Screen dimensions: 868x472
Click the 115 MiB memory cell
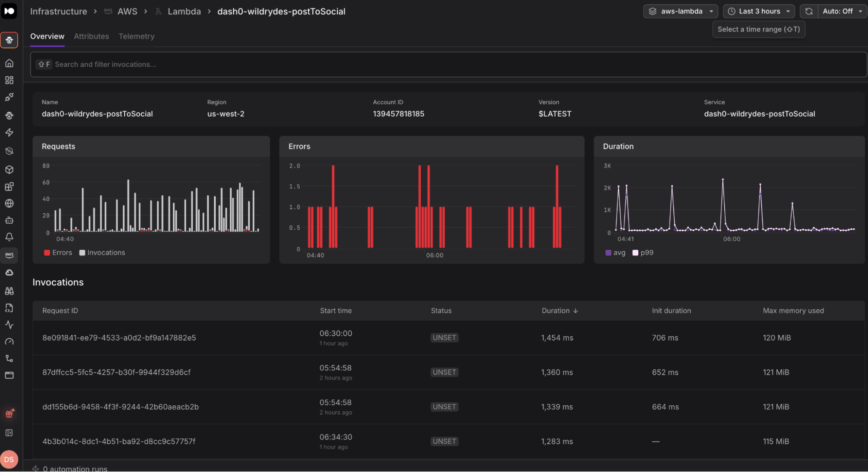coord(776,442)
